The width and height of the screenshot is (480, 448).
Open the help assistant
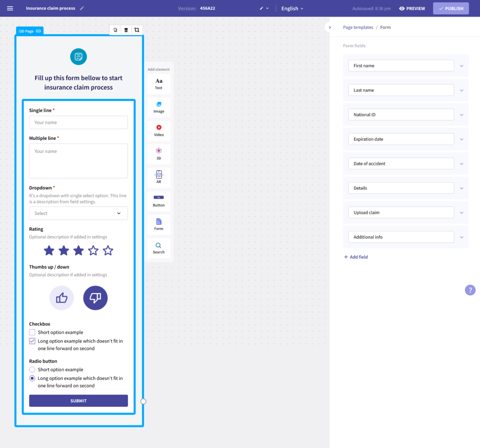(x=470, y=290)
